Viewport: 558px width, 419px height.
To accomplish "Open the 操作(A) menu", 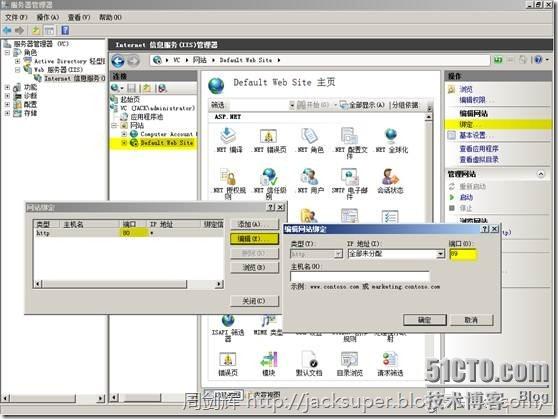I will tap(48, 17).
